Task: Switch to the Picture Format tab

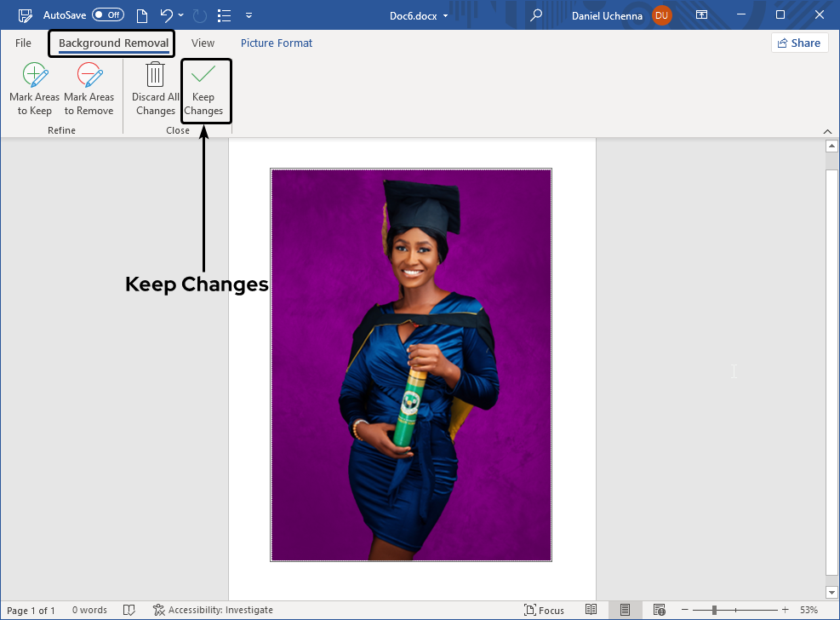Action: tap(276, 43)
